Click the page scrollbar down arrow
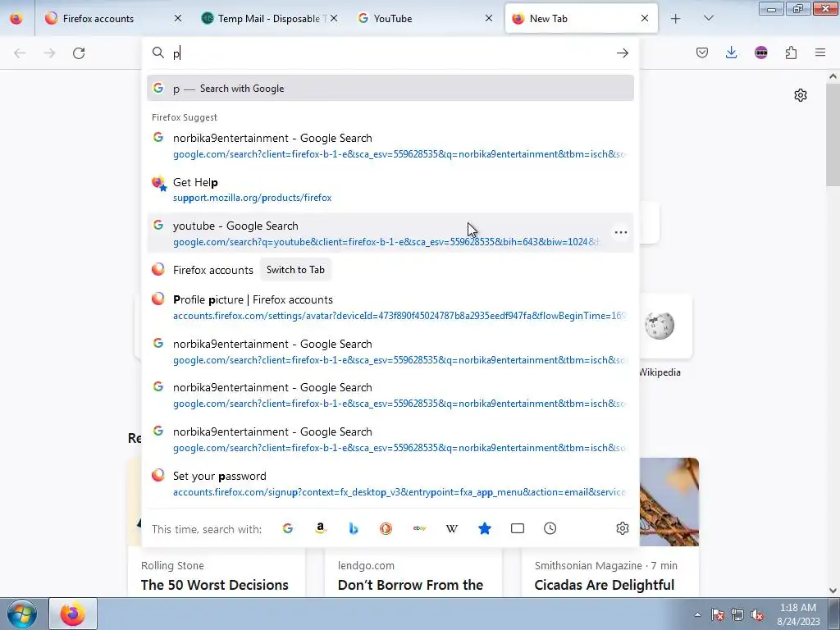Image resolution: width=840 pixels, height=630 pixels. [x=833, y=591]
